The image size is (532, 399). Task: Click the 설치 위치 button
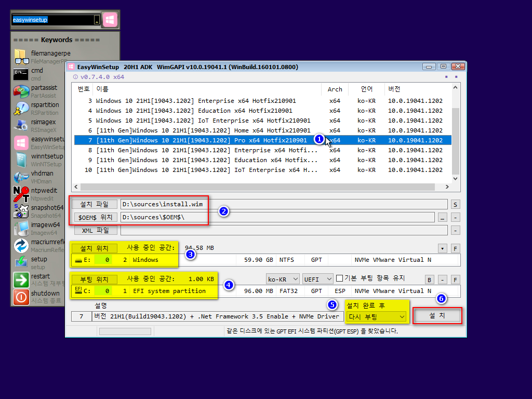95,248
